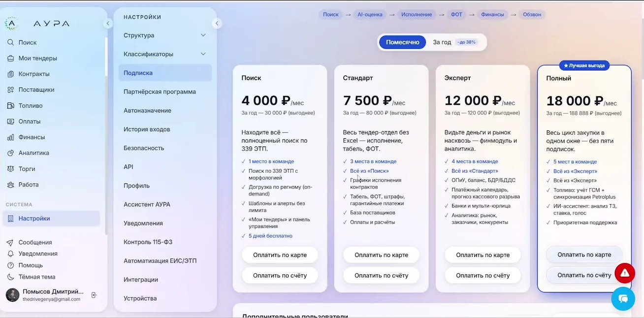
Task: Open Торги scales icon
Action: (x=10, y=168)
